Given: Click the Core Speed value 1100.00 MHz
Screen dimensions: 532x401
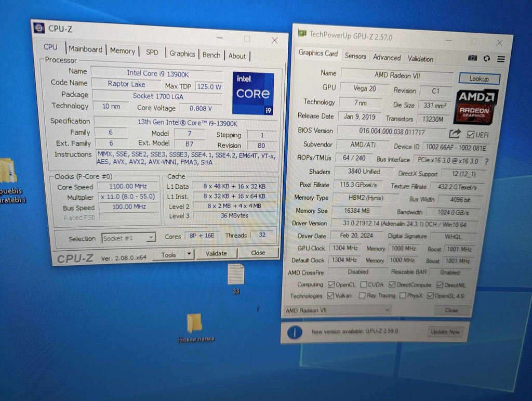Looking at the screenshot, I should [128, 186].
